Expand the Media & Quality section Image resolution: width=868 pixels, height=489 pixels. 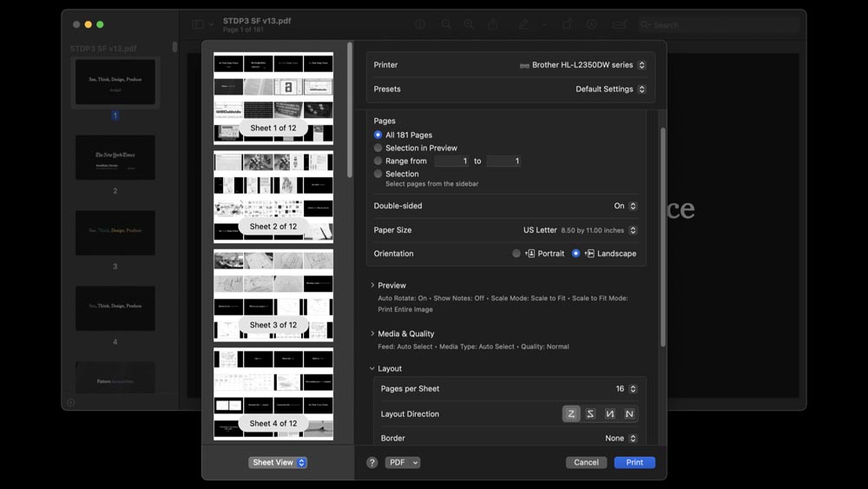(372, 334)
